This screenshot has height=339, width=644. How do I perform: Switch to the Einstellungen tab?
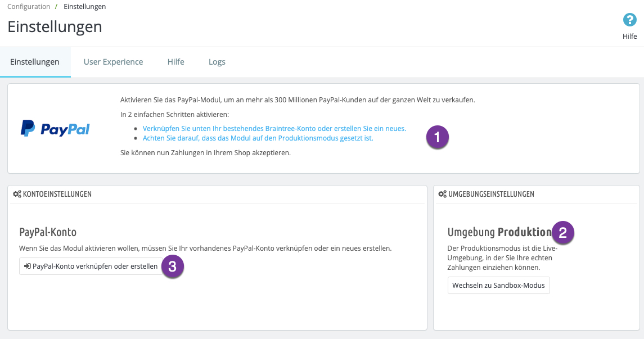(x=35, y=62)
